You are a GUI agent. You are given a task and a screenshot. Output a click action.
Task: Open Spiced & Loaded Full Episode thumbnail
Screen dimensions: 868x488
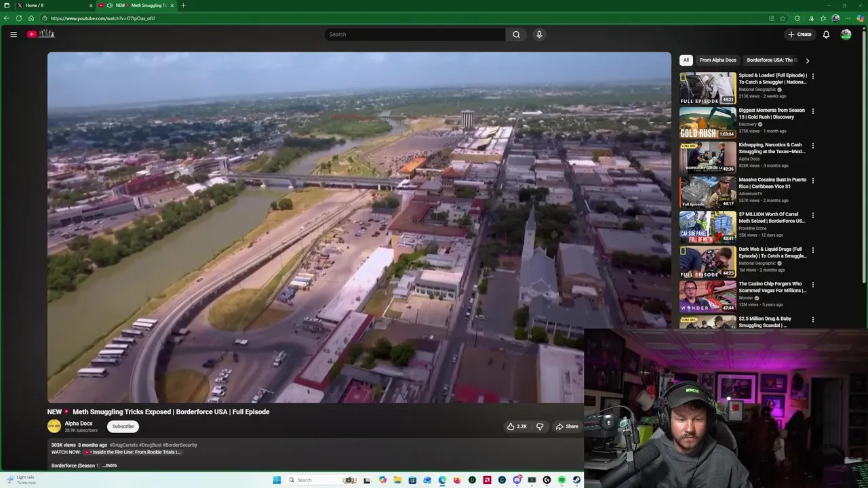coord(708,88)
